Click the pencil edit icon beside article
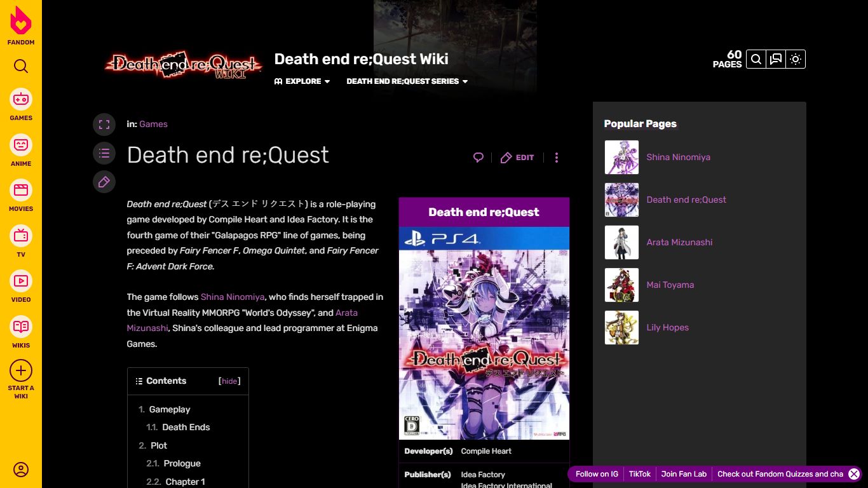868x488 pixels. (x=104, y=182)
